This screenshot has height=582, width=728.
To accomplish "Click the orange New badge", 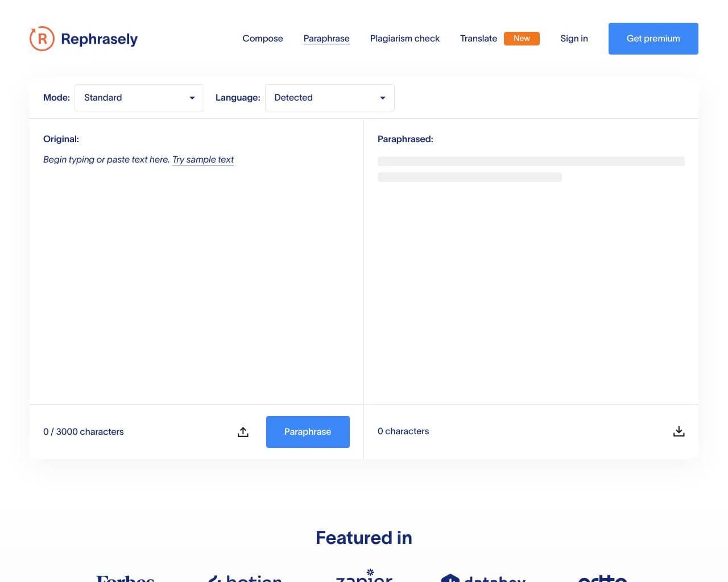I will click(x=522, y=39).
